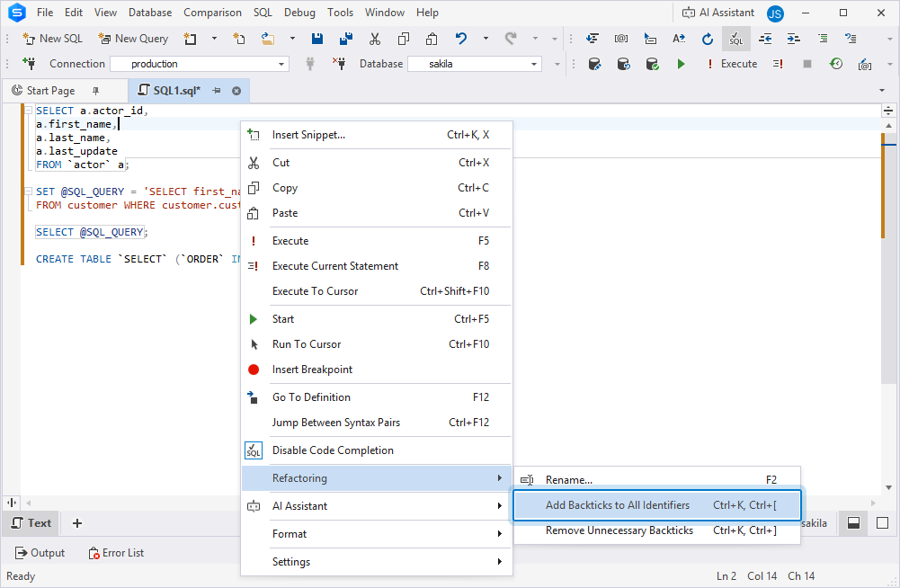Open the File menu

pos(45,12)
